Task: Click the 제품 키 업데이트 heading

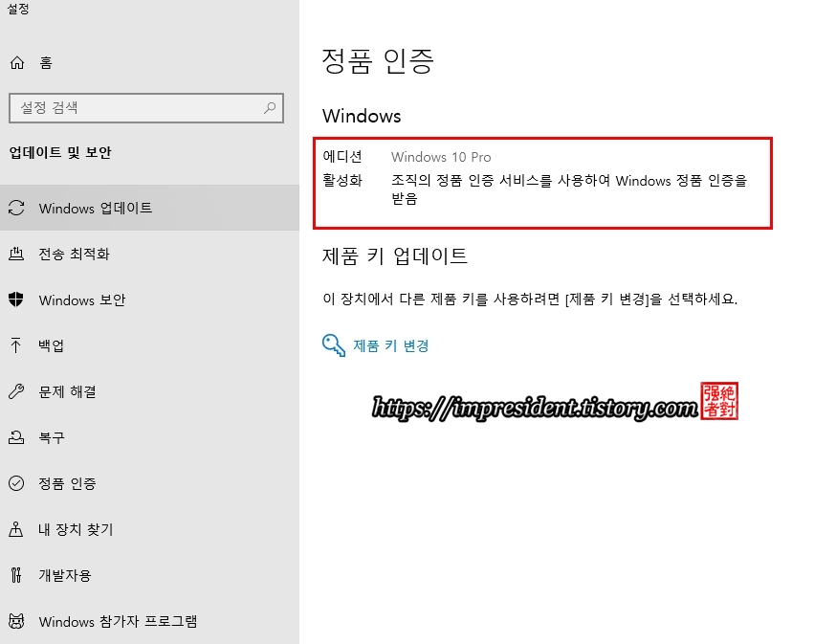Action: pyautogui.click(x=394, y=256)
